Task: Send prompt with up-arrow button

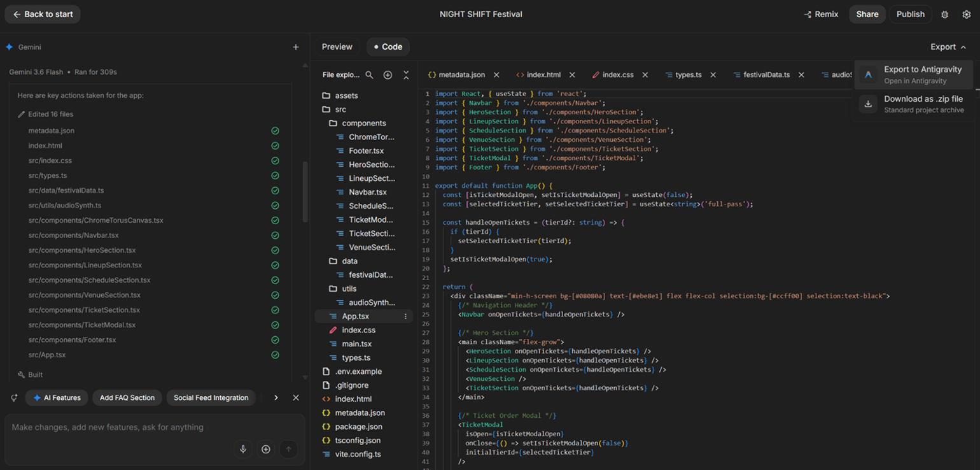Action: (288, 449)
